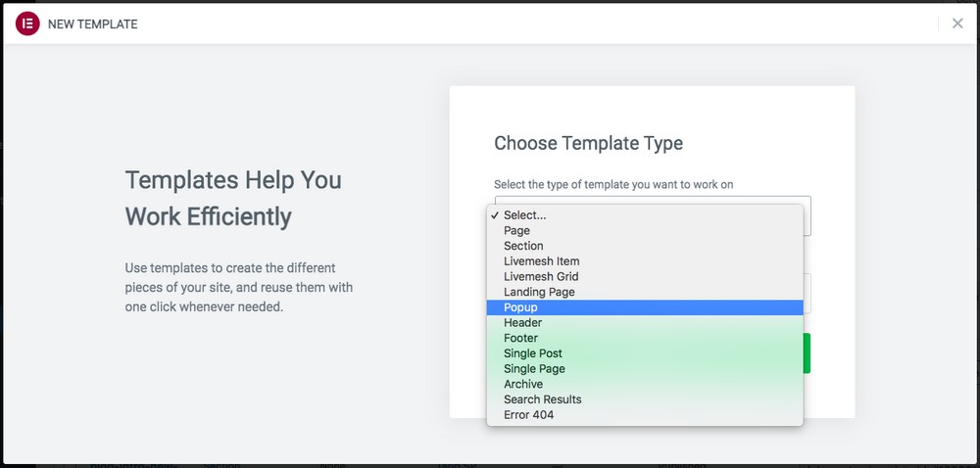Pick Livemesh Grid option

(645, 276)
